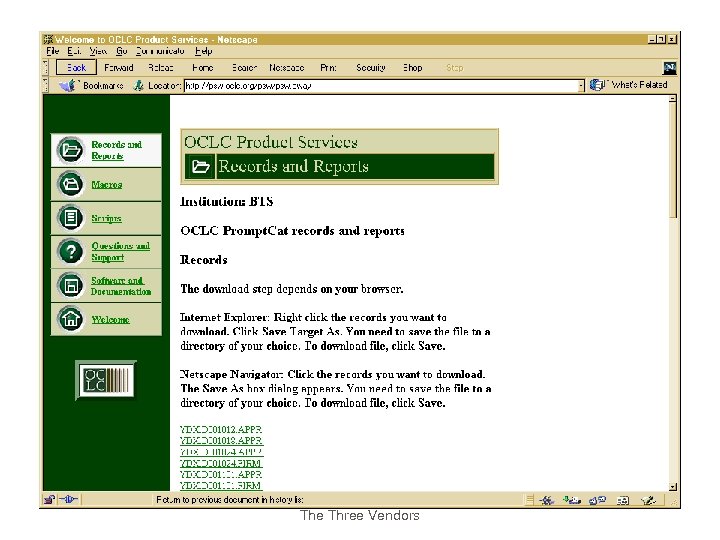The image size is (720, 540).
Task: Click the Records and Reports folder icon in sidebar
Action: pos(70,150)
